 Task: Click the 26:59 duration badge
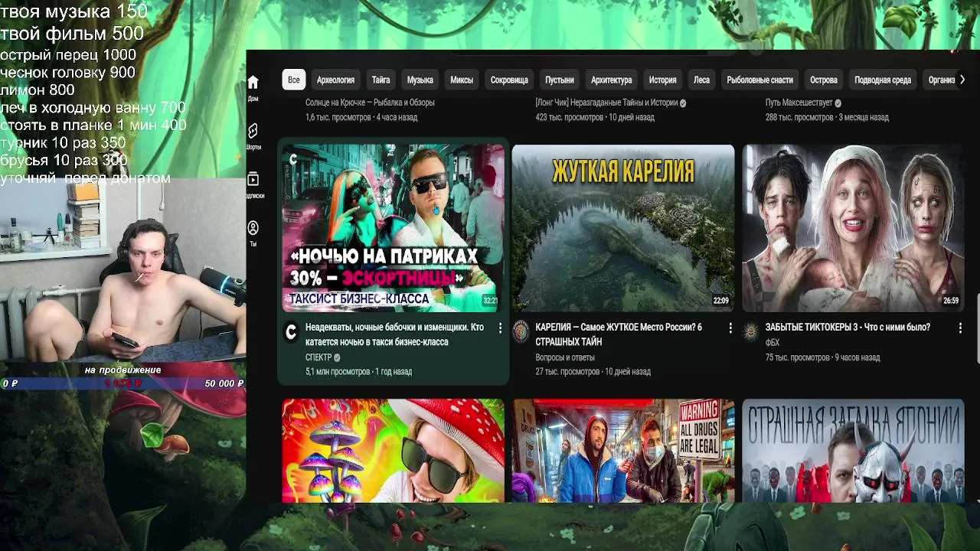point(951,301)
